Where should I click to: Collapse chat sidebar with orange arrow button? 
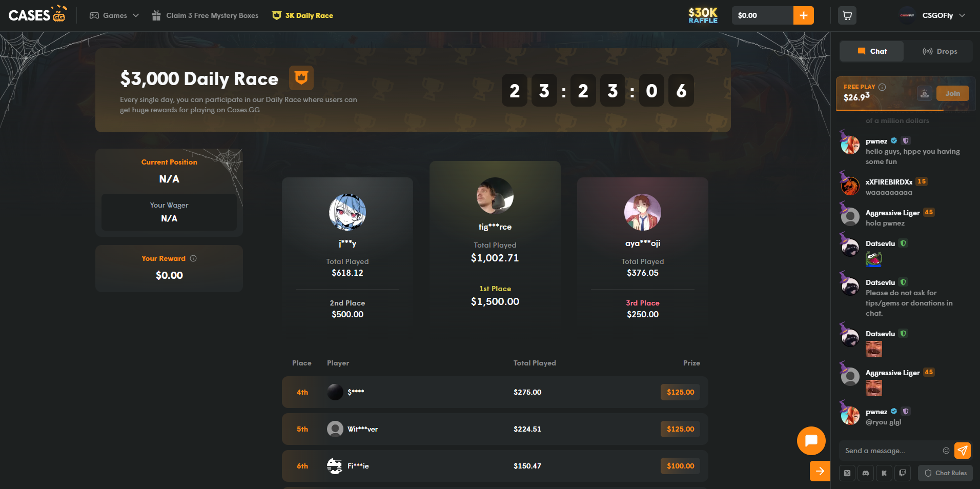pos(820,471)
